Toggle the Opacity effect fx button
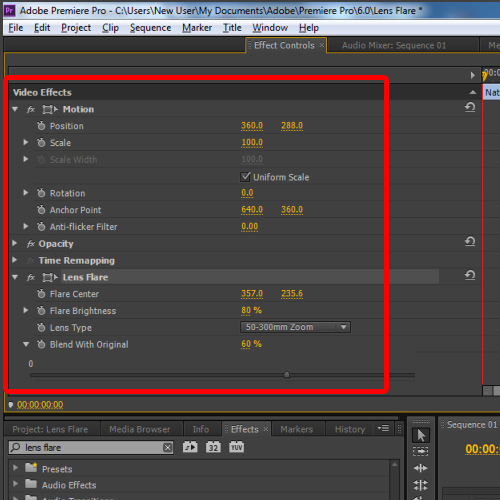The width and height of the screenshot is (500, 500). [31, 244]
